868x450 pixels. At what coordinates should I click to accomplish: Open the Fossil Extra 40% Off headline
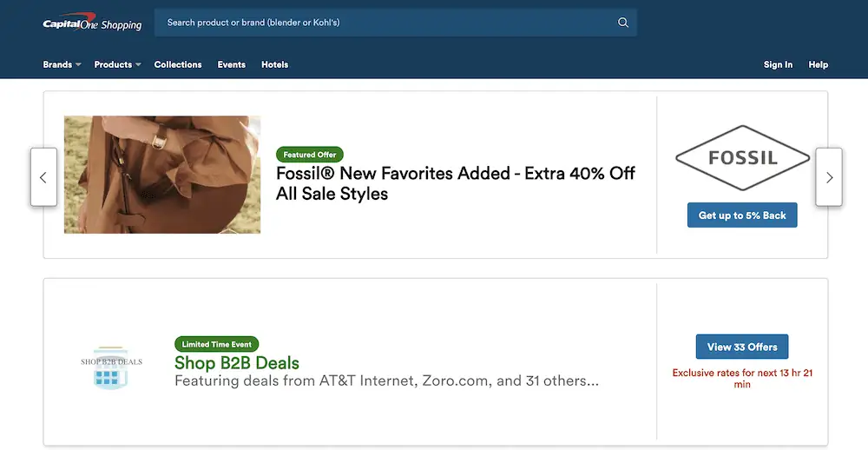[455, 183]
